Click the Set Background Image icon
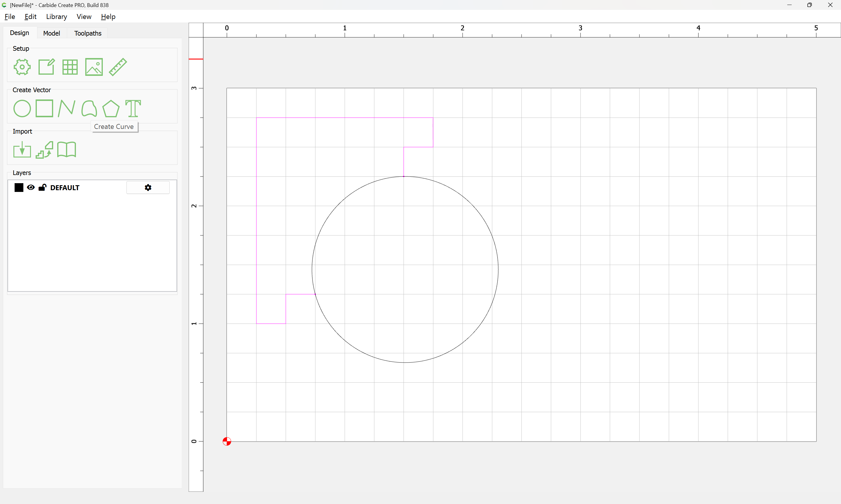 (x=94, y=67)
